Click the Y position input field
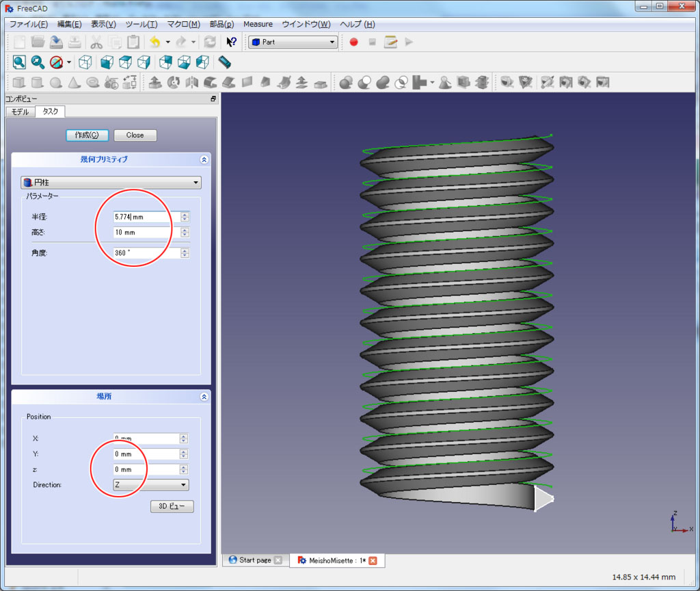 [146, 454]
